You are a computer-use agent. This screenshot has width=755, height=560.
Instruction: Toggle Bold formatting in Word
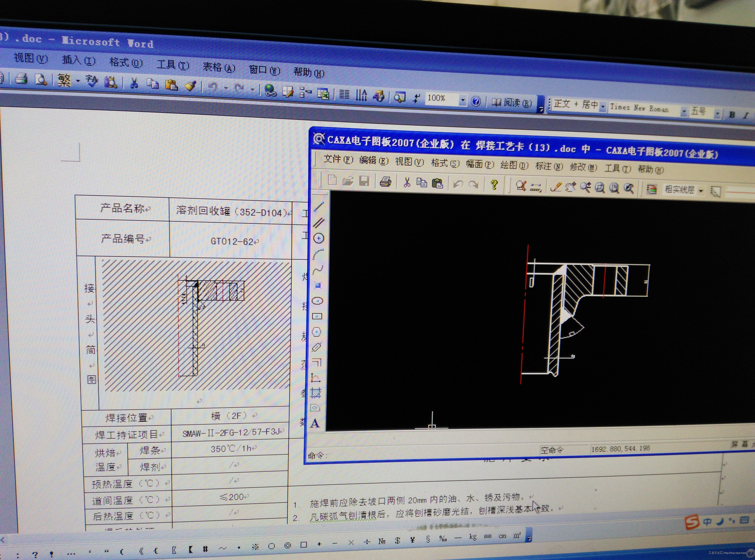tap(732, 115)
